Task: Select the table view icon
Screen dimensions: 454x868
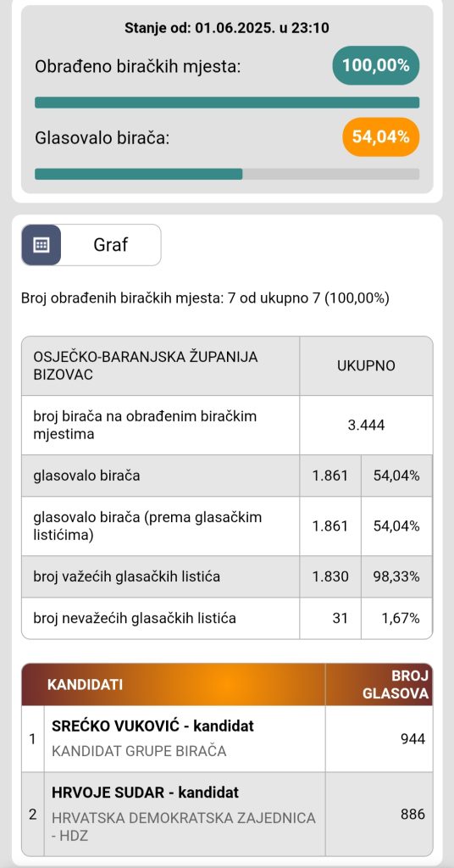Action: pos(42,245)
